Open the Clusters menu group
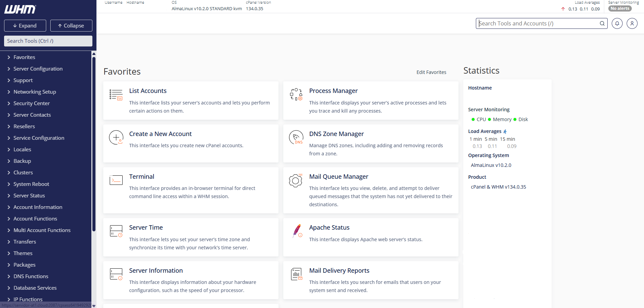The image size is (644, 308). click(x=46, y=173)
